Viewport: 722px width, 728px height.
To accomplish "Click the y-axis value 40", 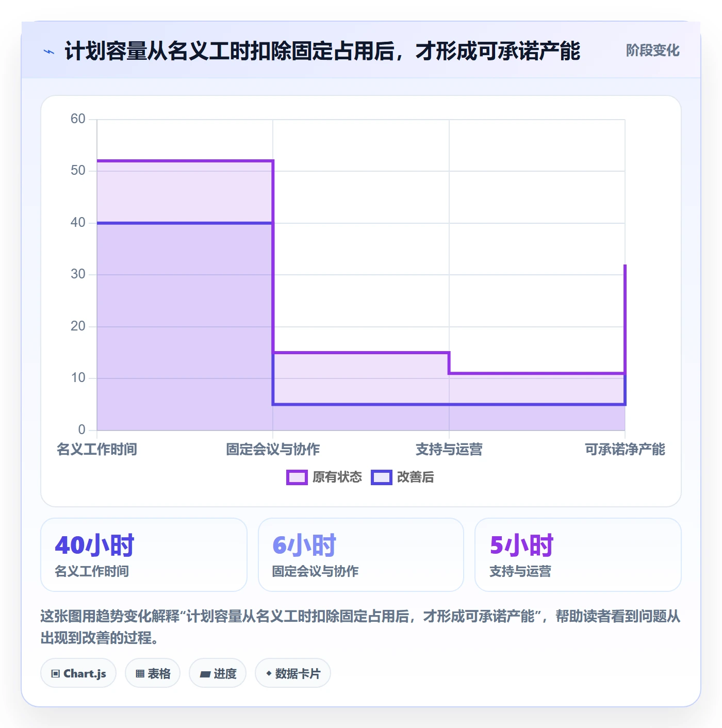I will click(x=78, y=223).
